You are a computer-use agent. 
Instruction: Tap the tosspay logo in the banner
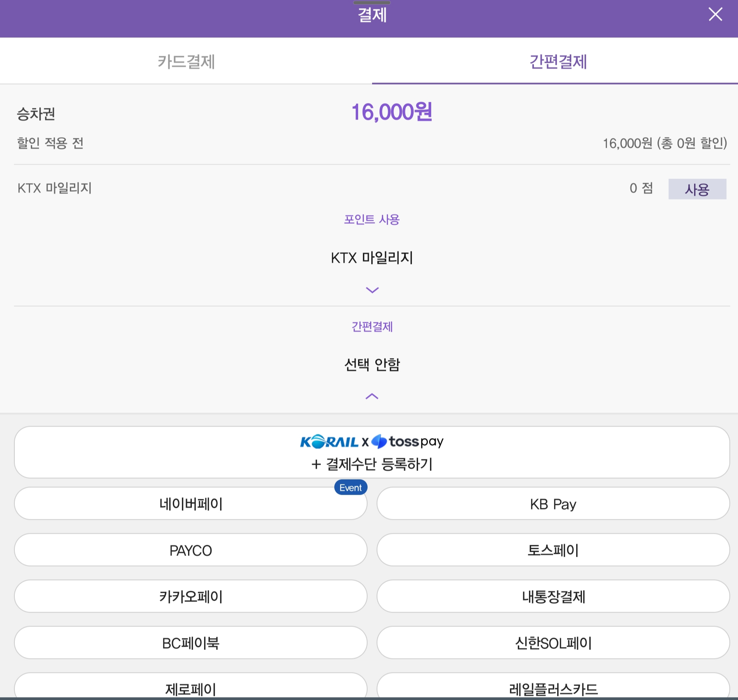point(407,442)
